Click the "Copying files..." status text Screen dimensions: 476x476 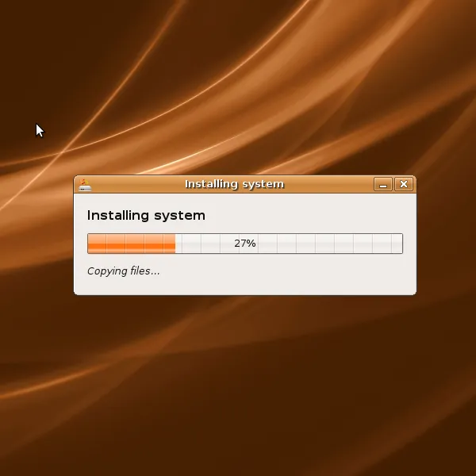click(x=123, y=271)
